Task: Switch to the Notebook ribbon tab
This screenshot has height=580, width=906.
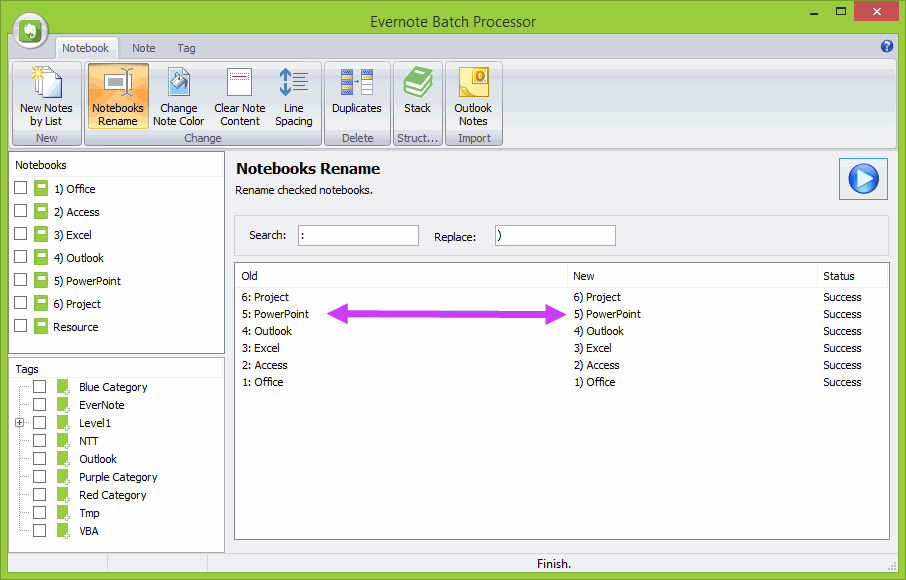Action: pos(86,48)
